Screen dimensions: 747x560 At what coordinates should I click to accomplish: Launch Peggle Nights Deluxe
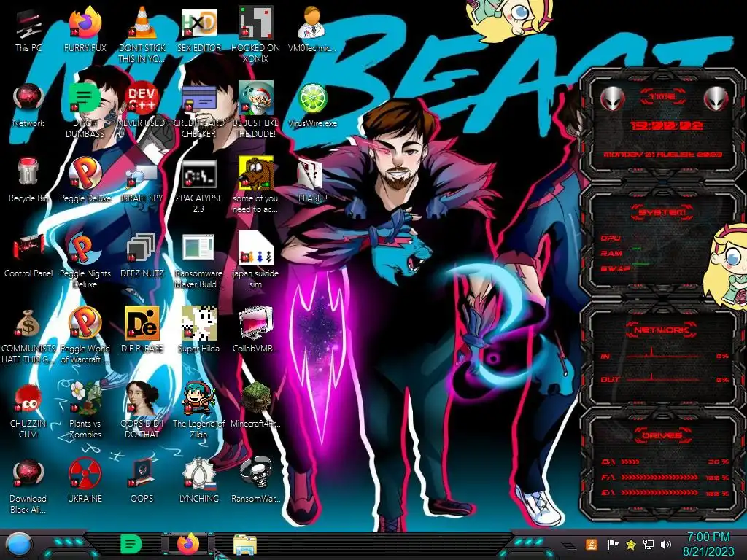tap(85, 261)
